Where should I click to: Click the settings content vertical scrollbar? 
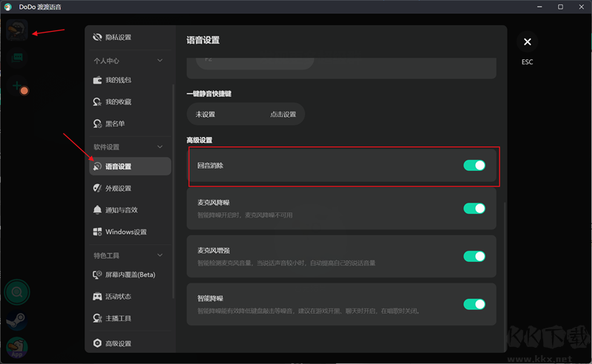click(x=505, y=277)
